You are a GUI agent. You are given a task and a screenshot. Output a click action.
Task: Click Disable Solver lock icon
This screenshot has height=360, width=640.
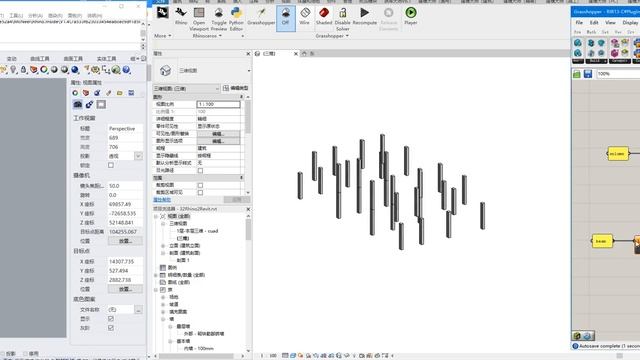click(x=342, y=19)
